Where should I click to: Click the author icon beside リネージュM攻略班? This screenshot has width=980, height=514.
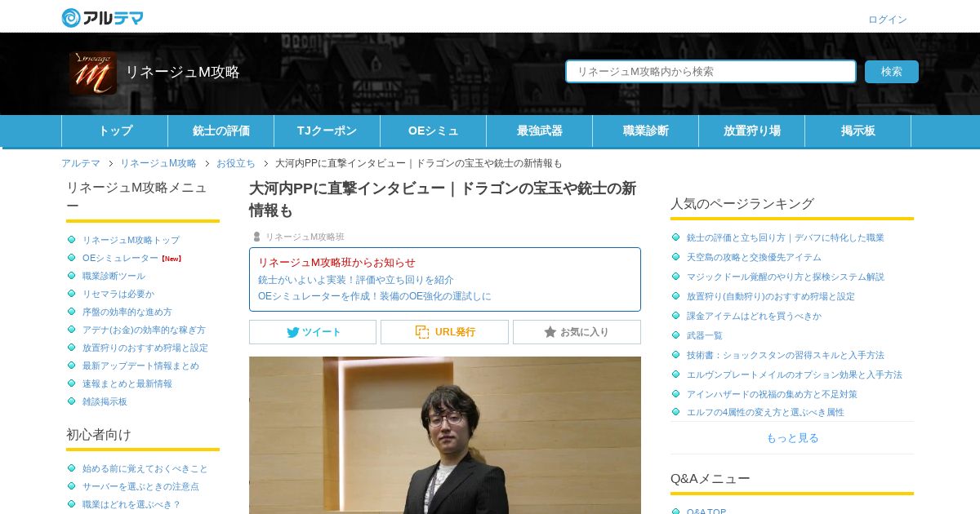[x=256, y=237]
